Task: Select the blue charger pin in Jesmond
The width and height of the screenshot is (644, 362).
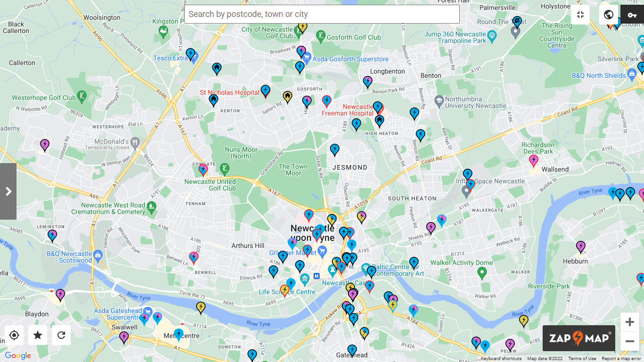Action: (x=335, y=149)
